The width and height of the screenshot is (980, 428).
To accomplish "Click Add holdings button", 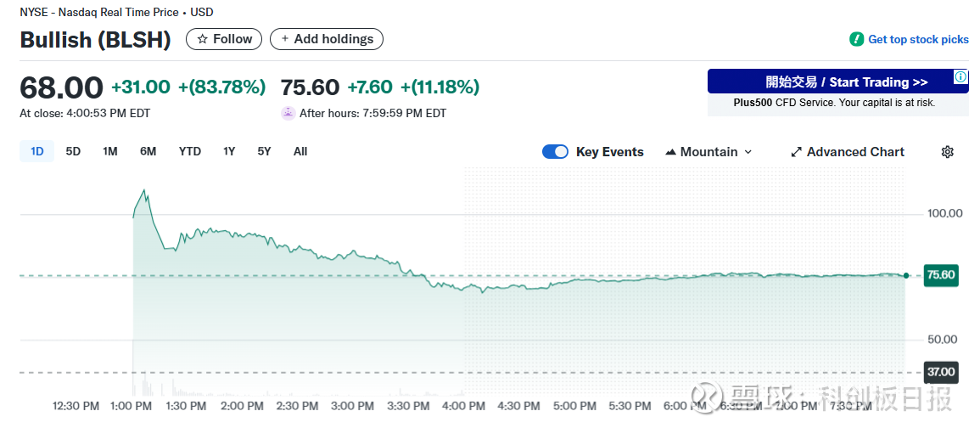I will 327,39.
